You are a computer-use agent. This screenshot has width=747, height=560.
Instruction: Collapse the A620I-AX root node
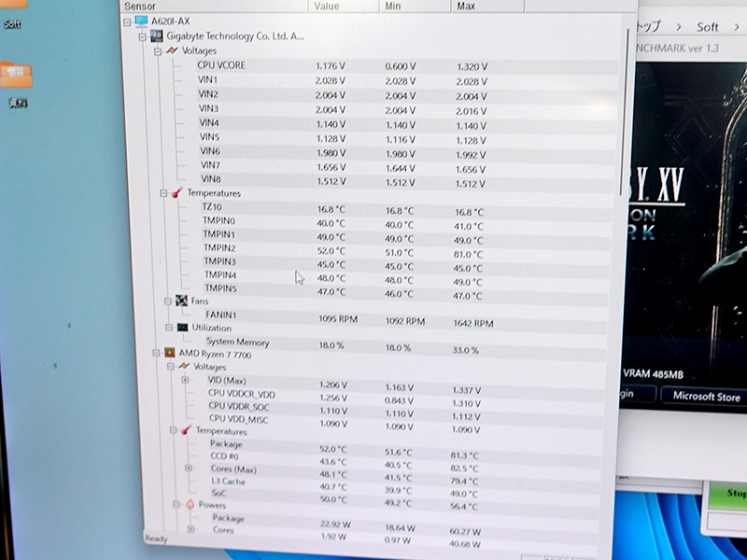[127, 21]
